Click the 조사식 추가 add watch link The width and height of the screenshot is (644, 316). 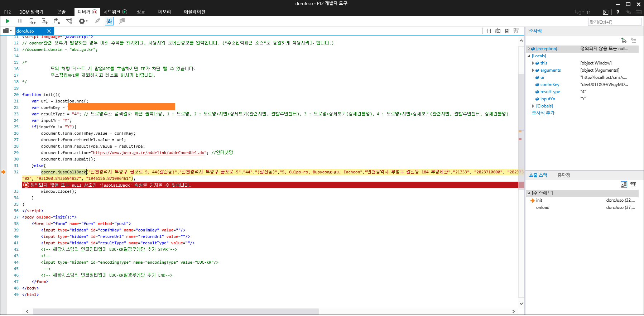pos(543,113)
